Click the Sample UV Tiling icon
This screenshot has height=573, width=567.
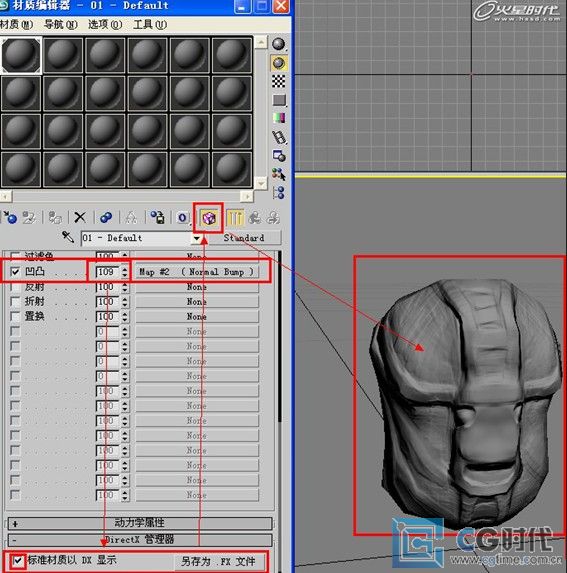(279, 100)
